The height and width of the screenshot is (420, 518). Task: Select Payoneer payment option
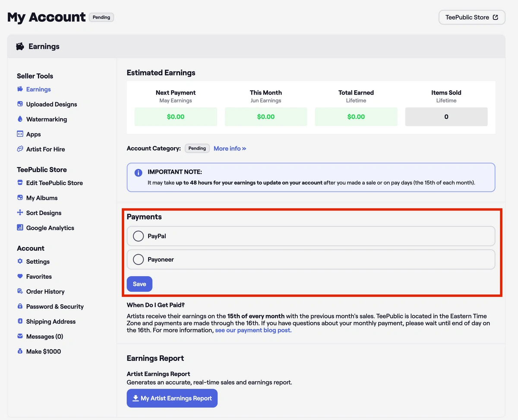[311, 259]
